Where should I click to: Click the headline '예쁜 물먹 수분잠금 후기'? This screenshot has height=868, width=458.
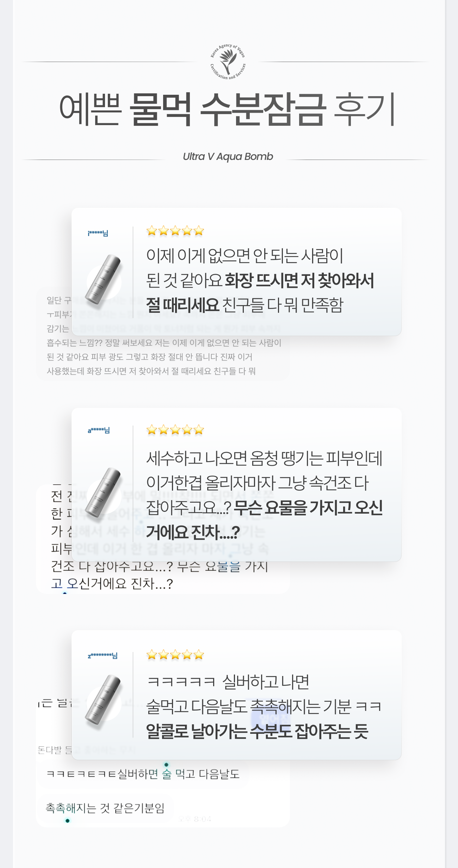click(228, 110)
